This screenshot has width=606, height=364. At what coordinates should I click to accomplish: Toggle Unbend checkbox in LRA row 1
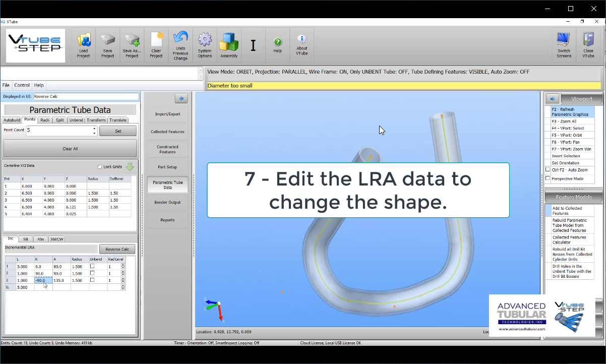click(x=92, y=266)
